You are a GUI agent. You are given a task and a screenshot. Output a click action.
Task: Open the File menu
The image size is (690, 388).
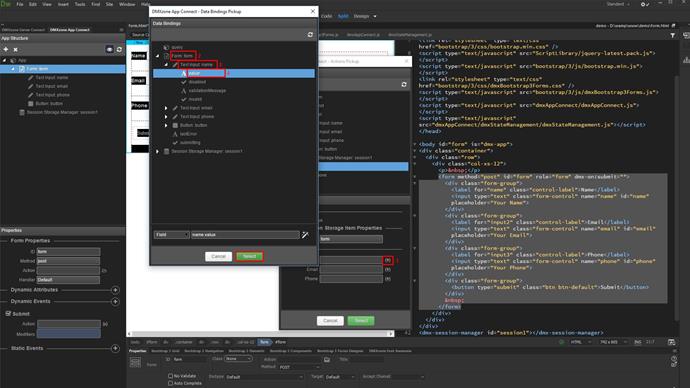point(20,4)
